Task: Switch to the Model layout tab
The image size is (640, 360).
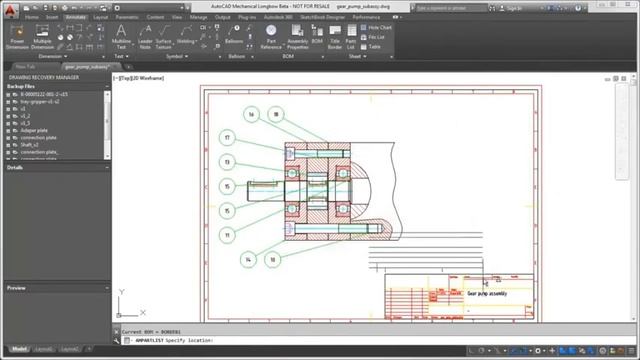Action: tap(19, 349)
